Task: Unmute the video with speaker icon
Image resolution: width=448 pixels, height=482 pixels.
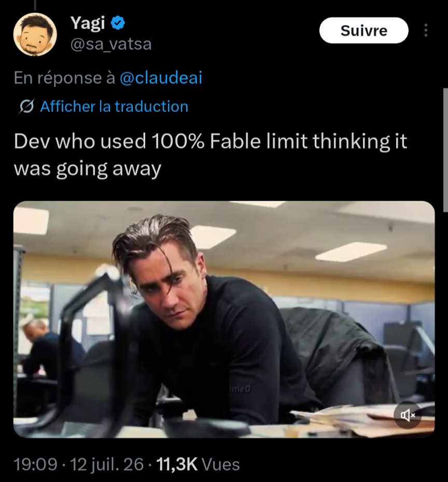Action: (408, 415)
